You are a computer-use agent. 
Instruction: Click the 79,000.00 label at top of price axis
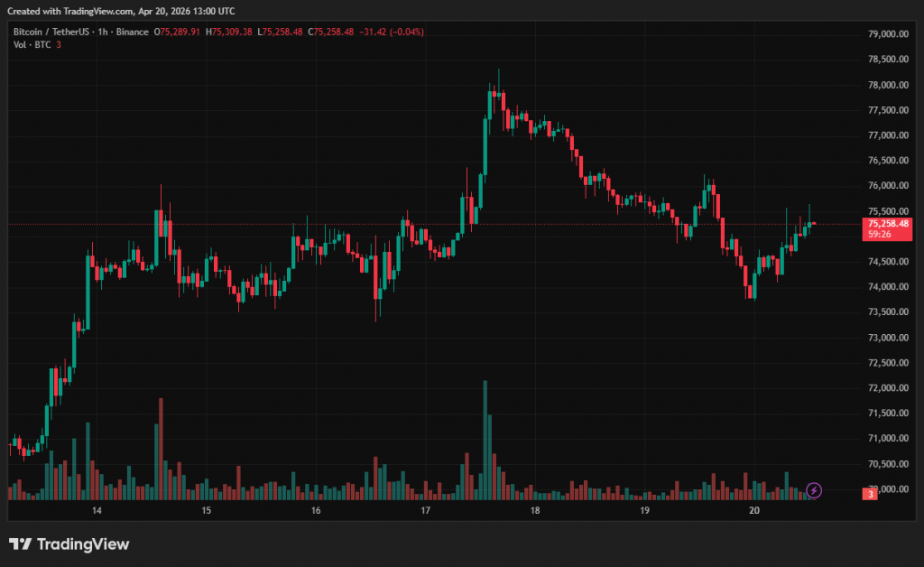(887, 34)
